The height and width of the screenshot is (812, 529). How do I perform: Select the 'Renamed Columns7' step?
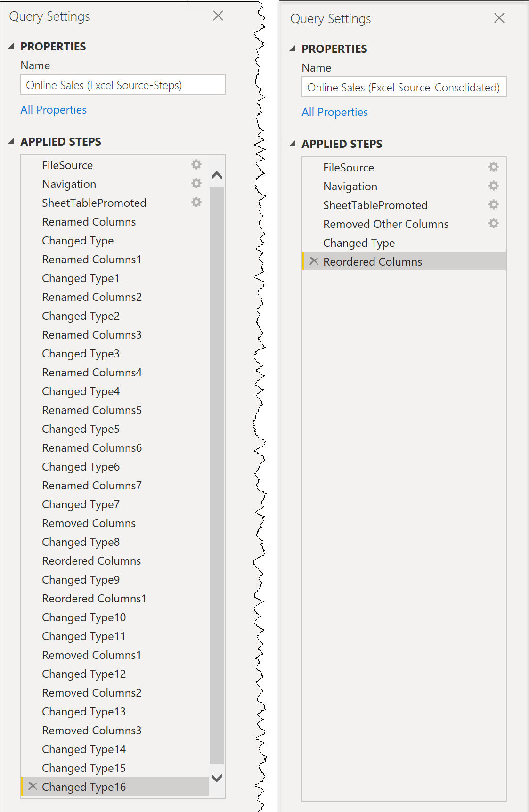tap(114, 486)
